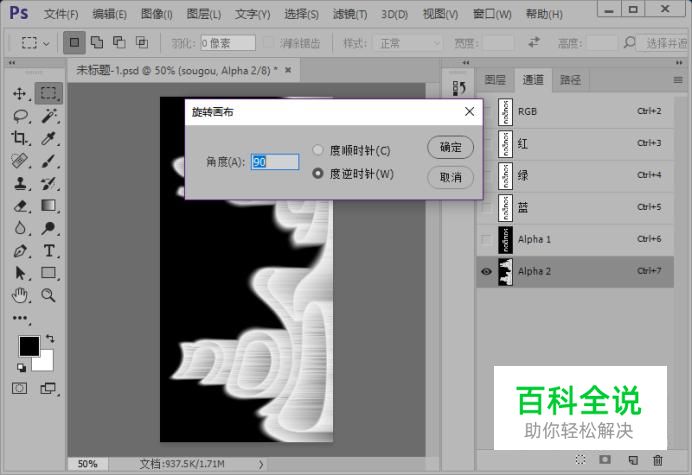The width and height of the screenshot is (692, 475).
Task: Click the black foreground color swatch
Action: pos(29,346)
